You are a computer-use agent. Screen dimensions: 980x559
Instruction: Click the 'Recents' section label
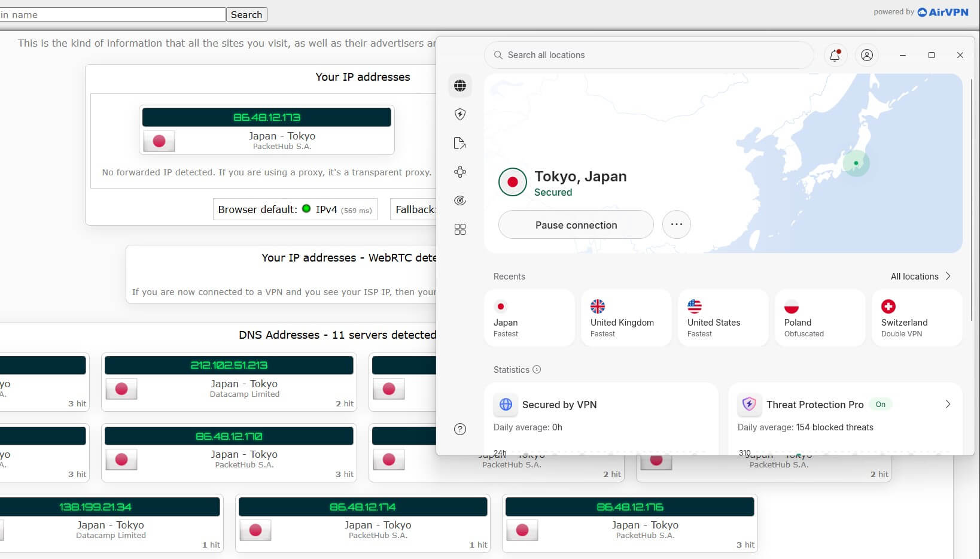click(509, 276)
